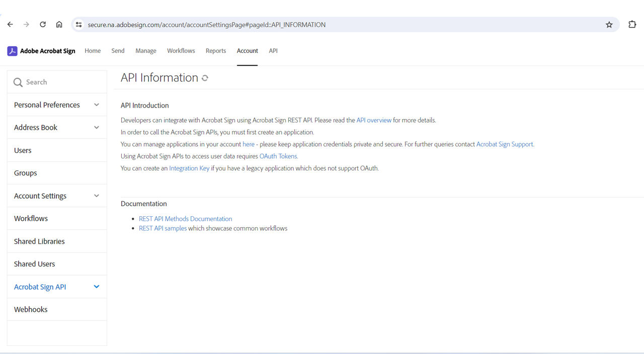Click the browser address bar URL
This screenshot has width=644, height=354.
206,25
